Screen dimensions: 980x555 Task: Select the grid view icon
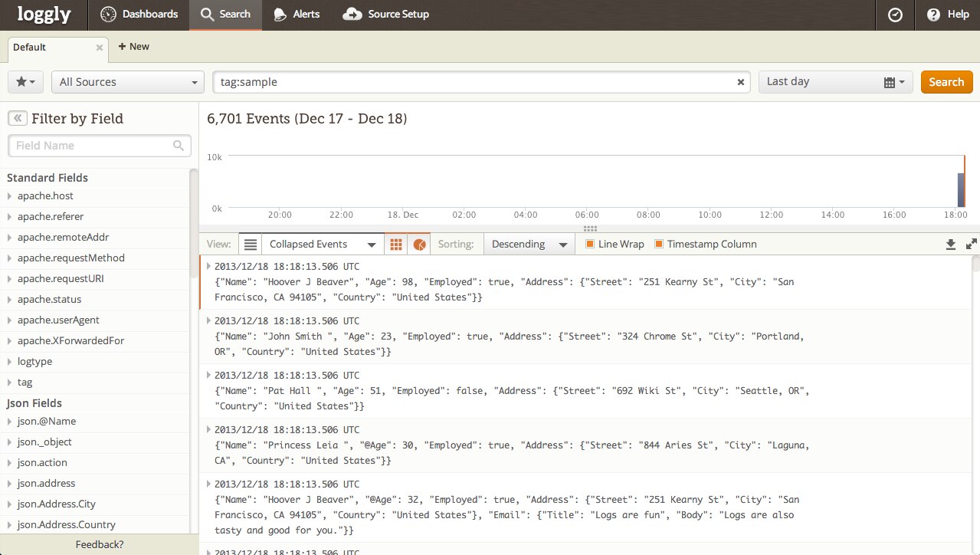coord(396,245)
